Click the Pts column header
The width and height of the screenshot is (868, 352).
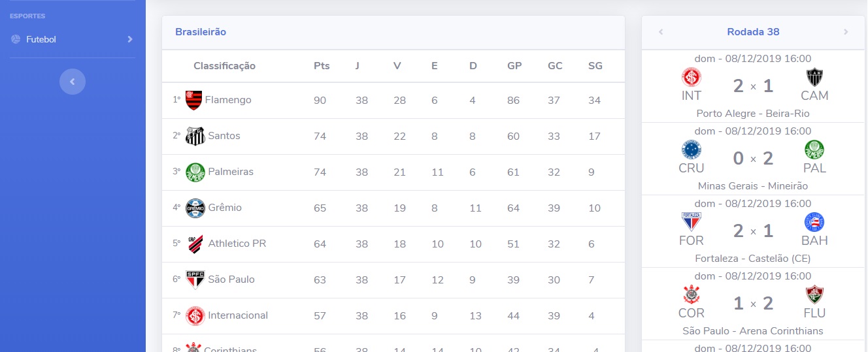tap(322, 66)
